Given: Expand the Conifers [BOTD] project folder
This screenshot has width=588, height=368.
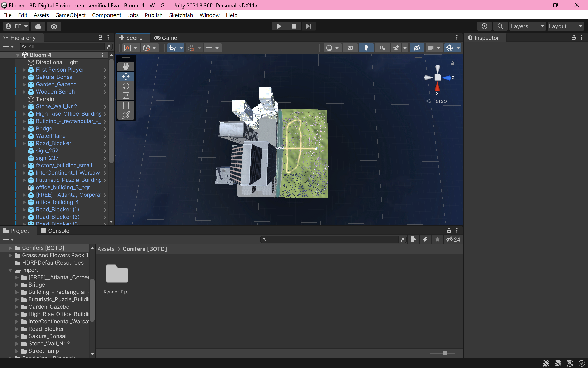Looking at the screenshot, I should 10,248.
